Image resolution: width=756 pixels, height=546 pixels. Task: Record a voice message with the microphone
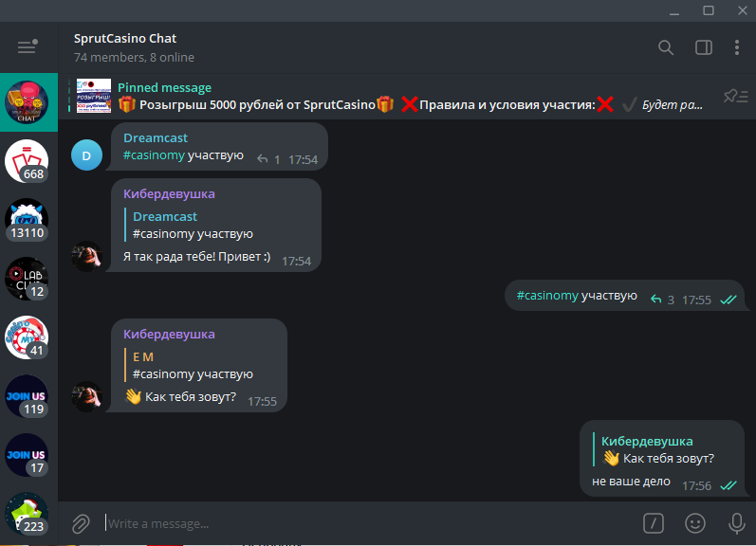point(736,523)
